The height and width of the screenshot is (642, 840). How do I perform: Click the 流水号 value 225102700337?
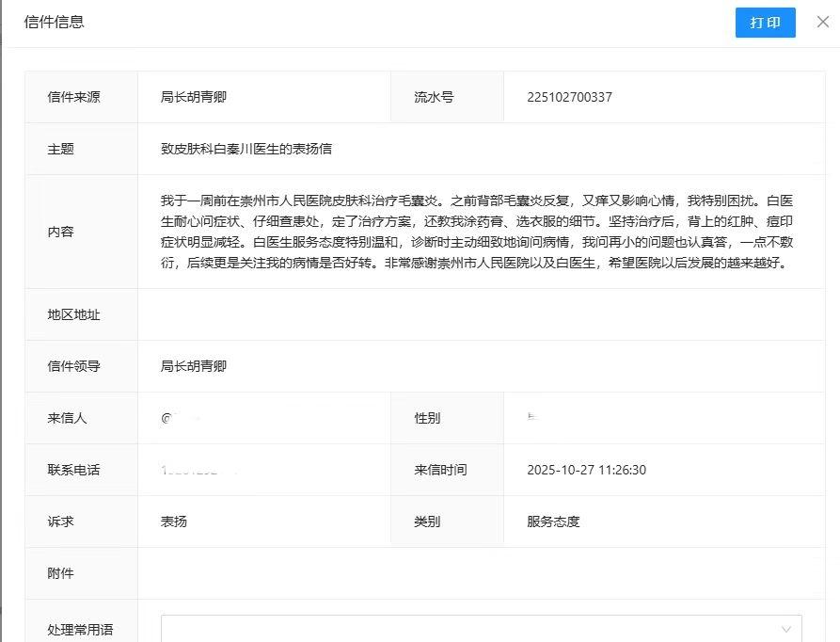point(569,97)
